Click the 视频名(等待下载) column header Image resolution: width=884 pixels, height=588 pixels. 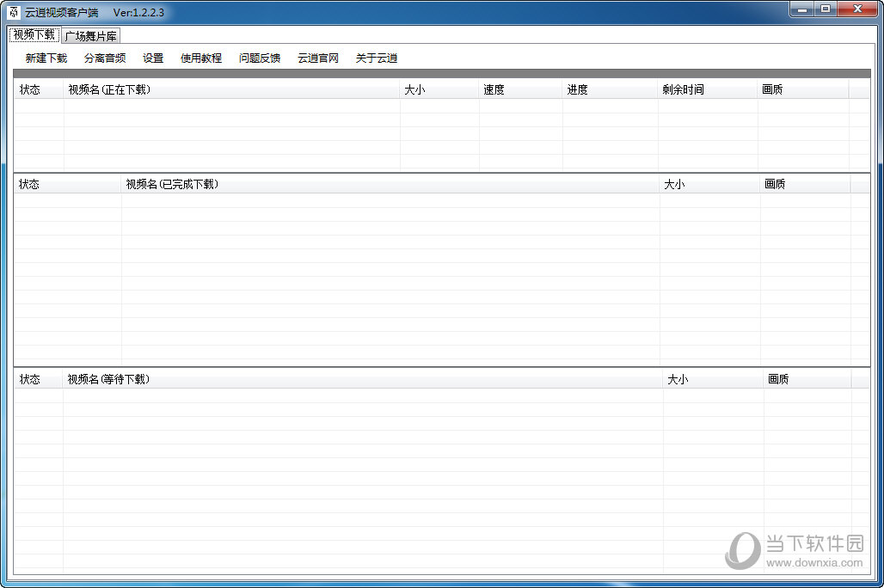tap(363, 379)
